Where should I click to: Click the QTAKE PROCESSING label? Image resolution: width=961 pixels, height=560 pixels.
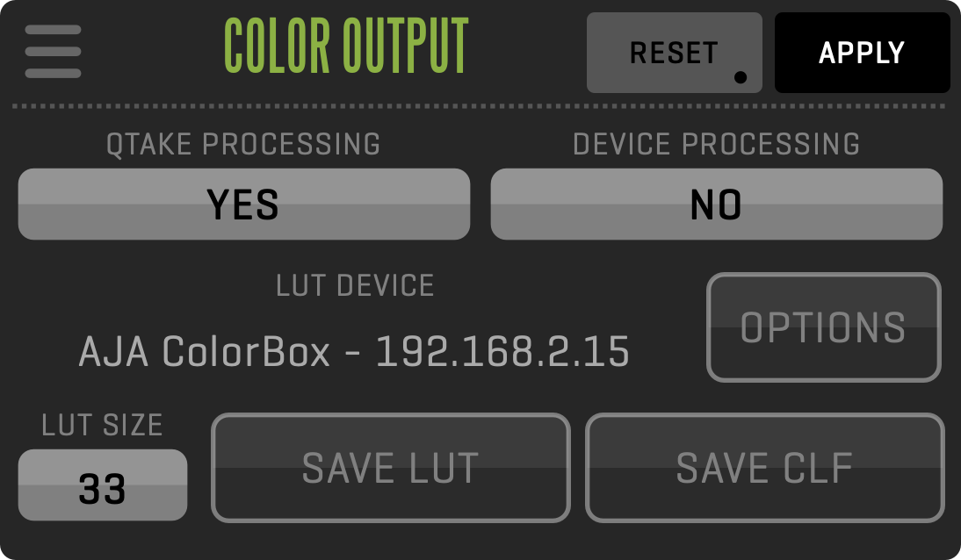point(243,144)
